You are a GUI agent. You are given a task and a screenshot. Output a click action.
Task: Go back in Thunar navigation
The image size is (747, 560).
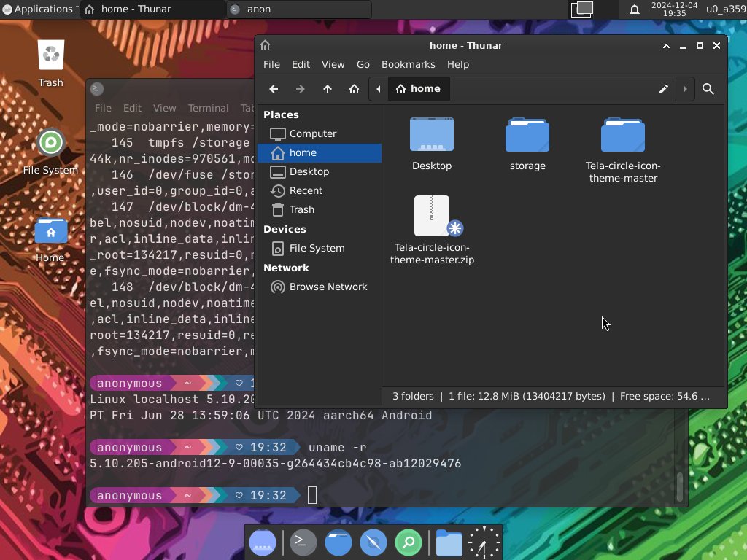274,89
